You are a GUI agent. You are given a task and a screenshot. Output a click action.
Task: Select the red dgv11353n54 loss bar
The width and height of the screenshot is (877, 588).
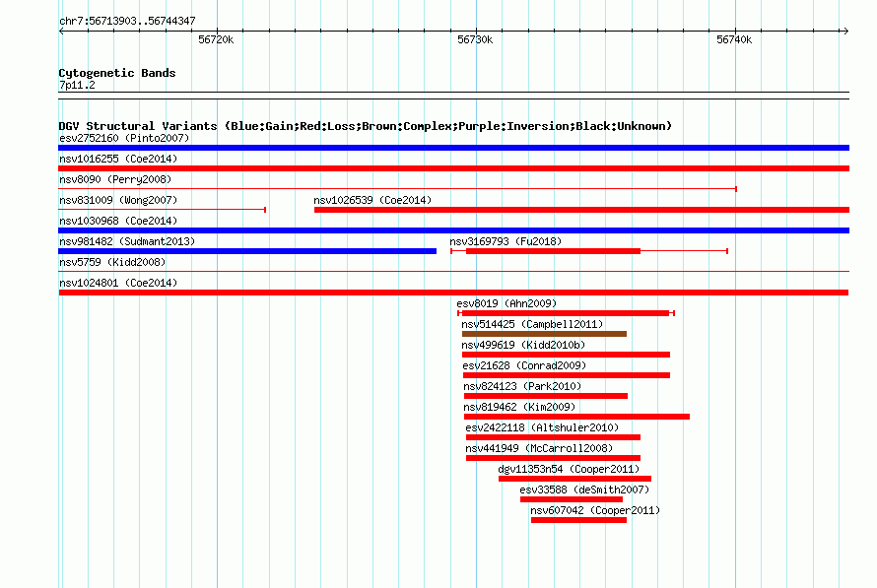[x=574, y=479]
